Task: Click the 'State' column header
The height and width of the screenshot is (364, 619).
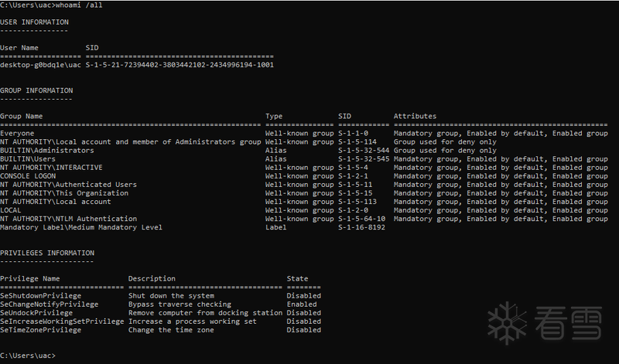Action: pyautogui.click(x=297, y=278)
